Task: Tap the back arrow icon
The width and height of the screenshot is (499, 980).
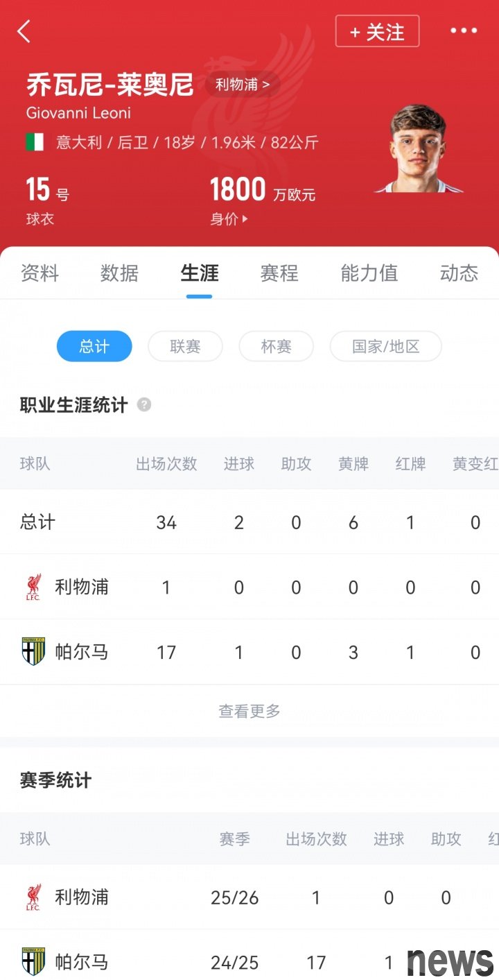Action: (x=24, y=31)
